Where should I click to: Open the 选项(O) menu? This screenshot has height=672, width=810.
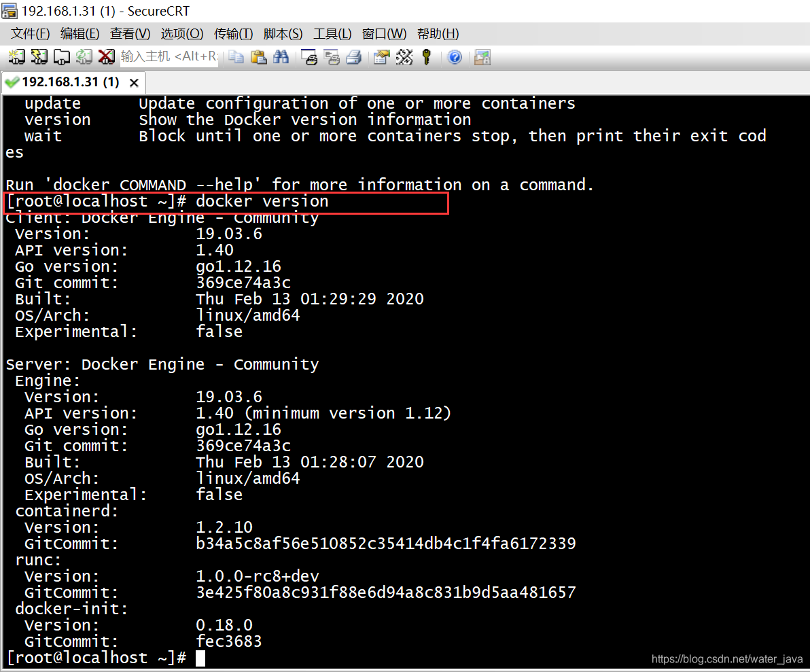182,34
